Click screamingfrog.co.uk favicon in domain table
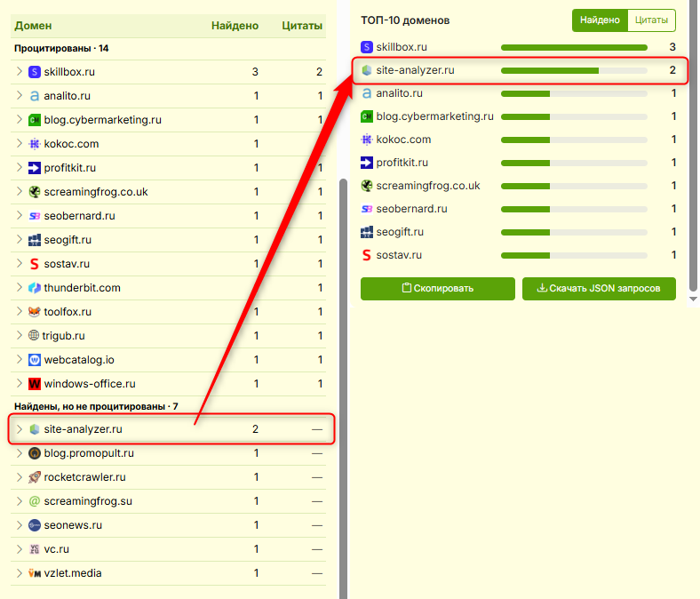This screenshot has width=700, height=599. 35,192
